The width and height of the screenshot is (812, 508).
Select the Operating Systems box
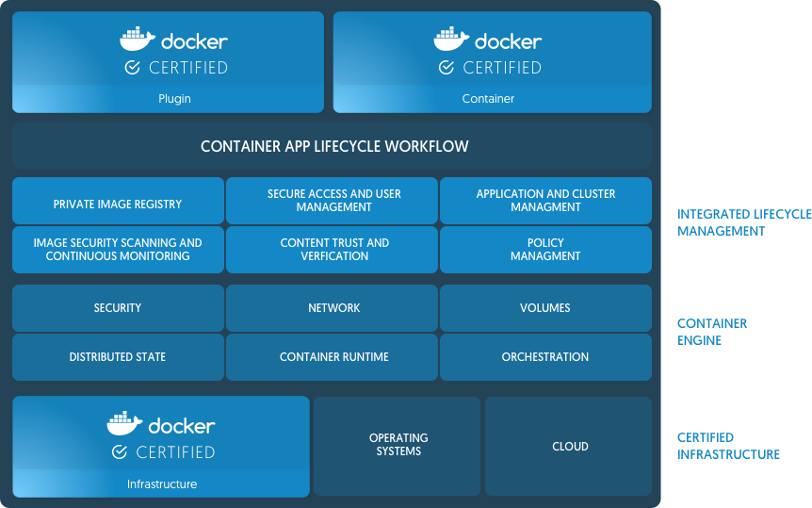pyautogui.click(x=398, y=447)
